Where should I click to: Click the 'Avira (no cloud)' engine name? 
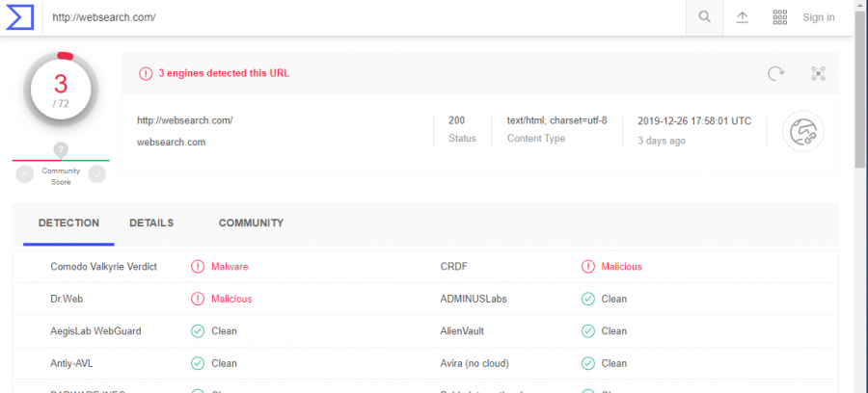(475, 363)
